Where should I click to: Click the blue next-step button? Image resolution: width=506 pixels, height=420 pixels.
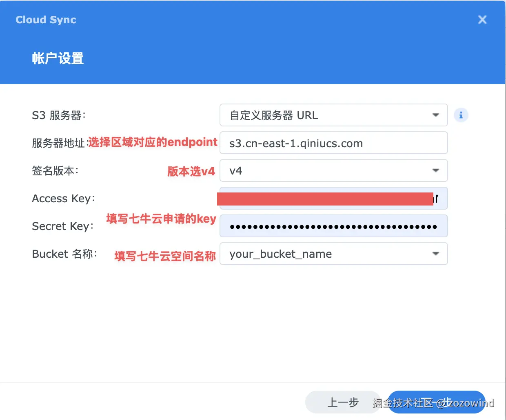[x=436, y=402]
